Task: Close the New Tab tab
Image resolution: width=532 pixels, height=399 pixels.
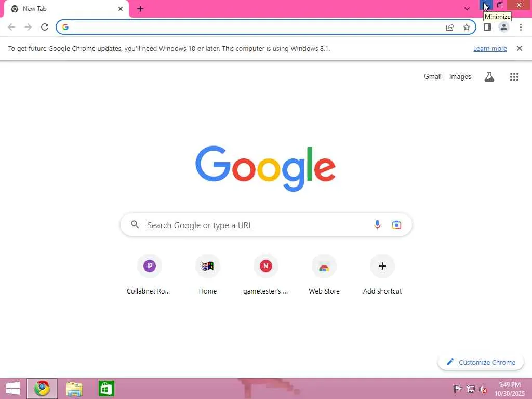Action: [x=121, y=9]
